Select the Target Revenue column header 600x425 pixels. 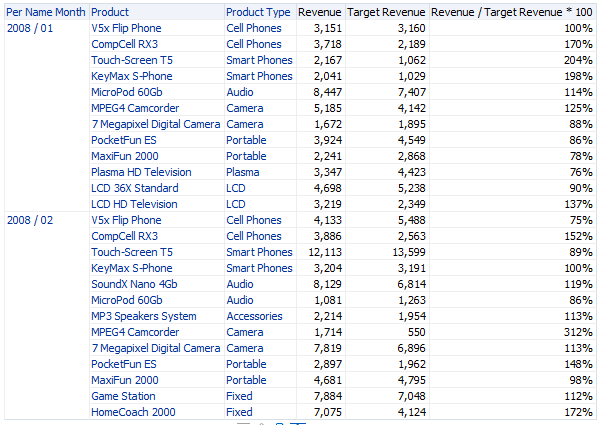(x=386, y=12)
